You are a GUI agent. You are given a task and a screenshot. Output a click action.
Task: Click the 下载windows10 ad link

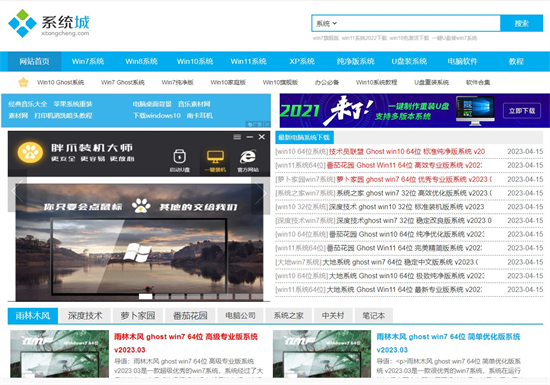click(157, 115)
